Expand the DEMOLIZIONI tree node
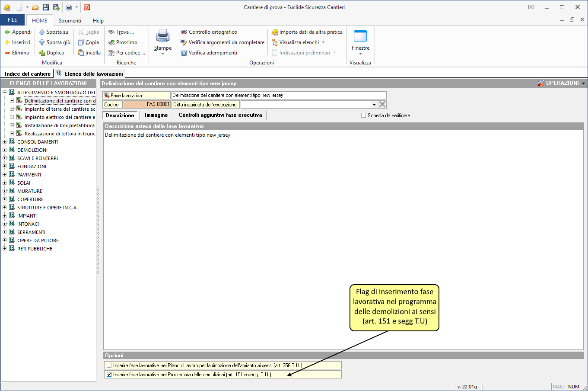Image resolution: width=588 pixels, height=391 pixels. [5, 150]
